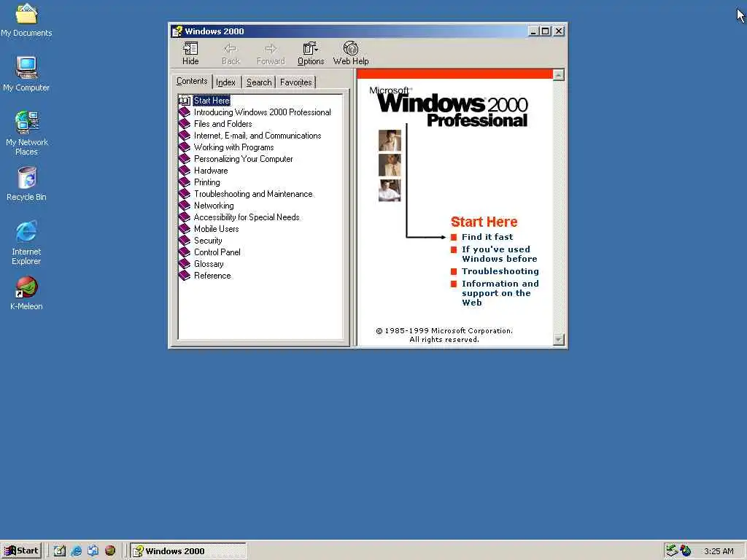Click the top portrait thumbnail photo
This screenshot has width=747, height=560.
click(390, 141)
